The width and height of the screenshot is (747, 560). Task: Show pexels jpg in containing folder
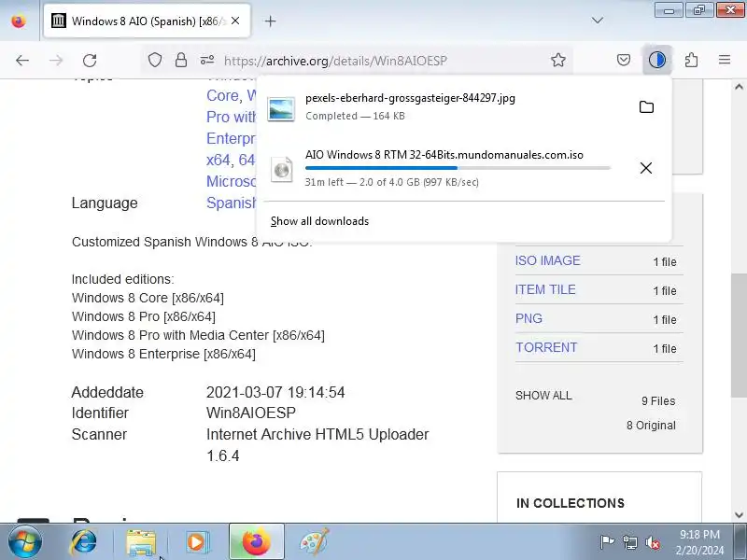click(646, 106)
